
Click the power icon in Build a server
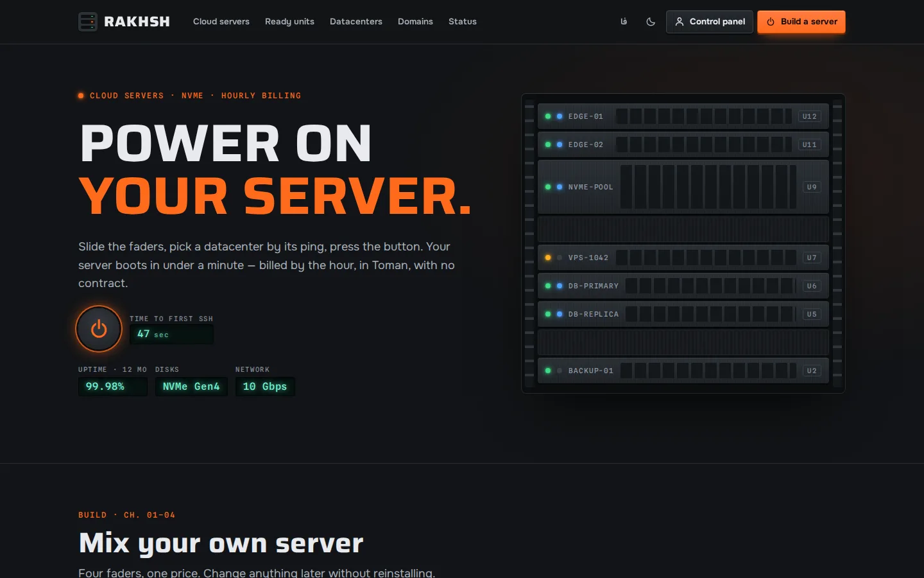click(x=771, y=22)
